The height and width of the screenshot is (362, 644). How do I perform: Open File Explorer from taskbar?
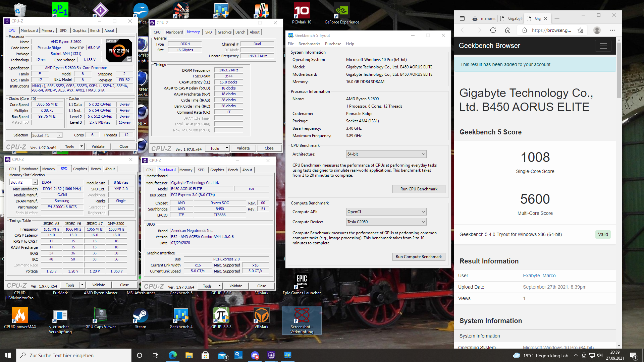tap(189, 355)
